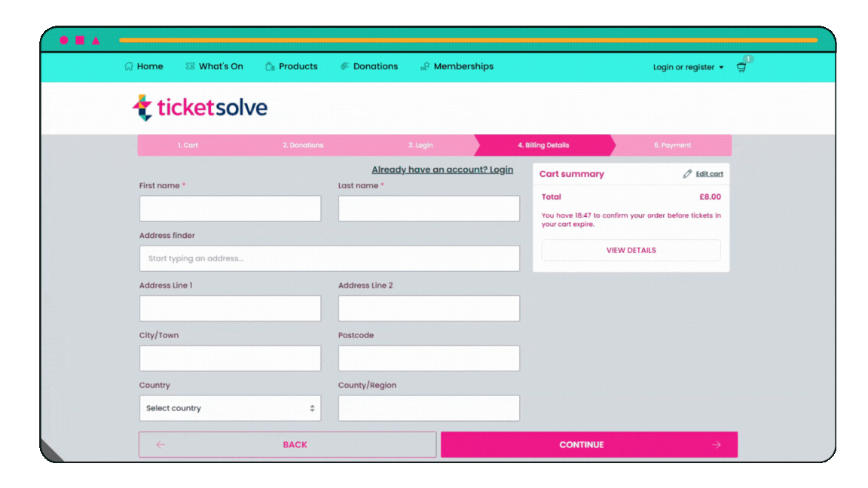Focus the City/Town field

(x=231, y=358)
